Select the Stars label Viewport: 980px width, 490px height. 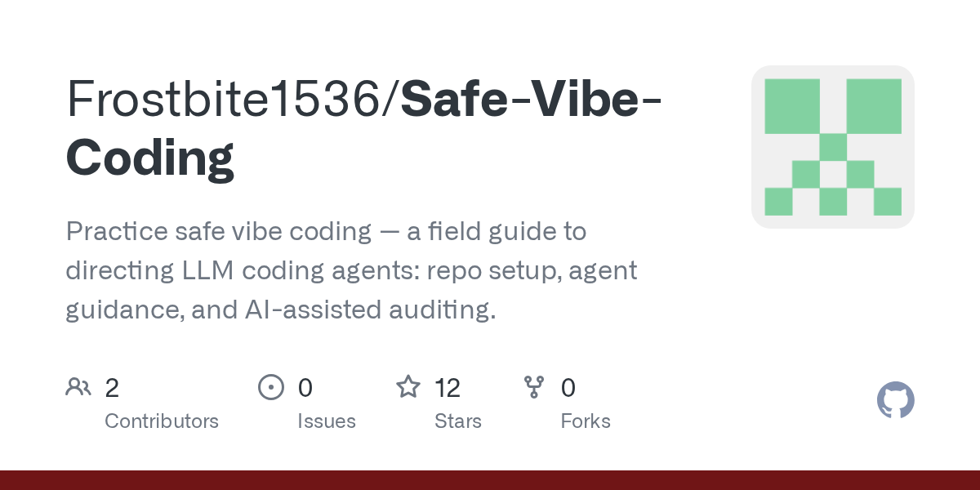pos(458,421)
